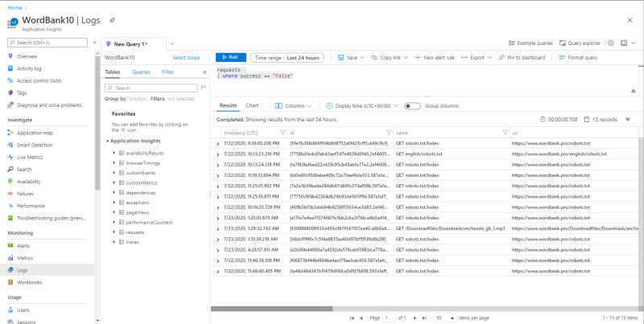Screen dimensions: 644x324
Task: Open the Export dropdown
Action: [x=477, y=58]
